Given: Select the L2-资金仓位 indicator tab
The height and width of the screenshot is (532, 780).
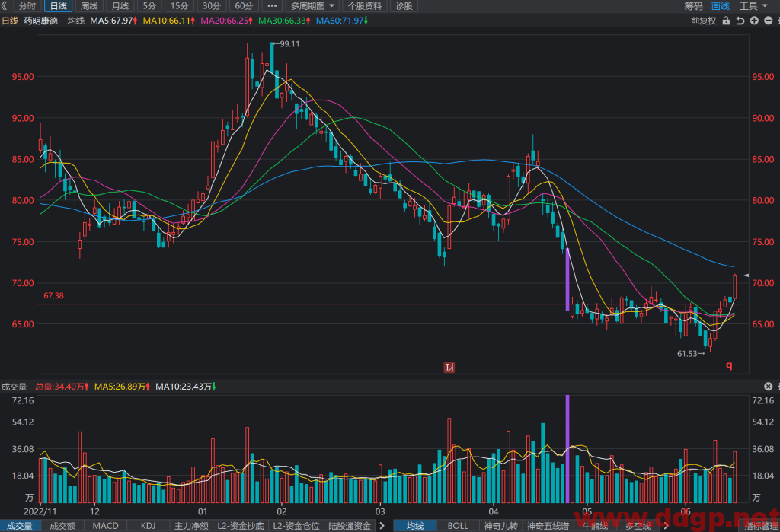Looking at the screenshot, I should tap(296, 526).
